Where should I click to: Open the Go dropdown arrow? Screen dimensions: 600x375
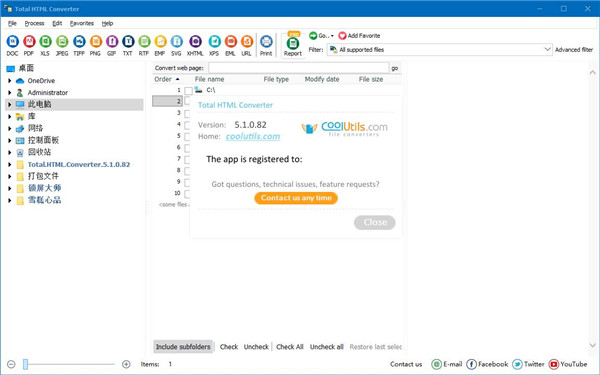332,36
